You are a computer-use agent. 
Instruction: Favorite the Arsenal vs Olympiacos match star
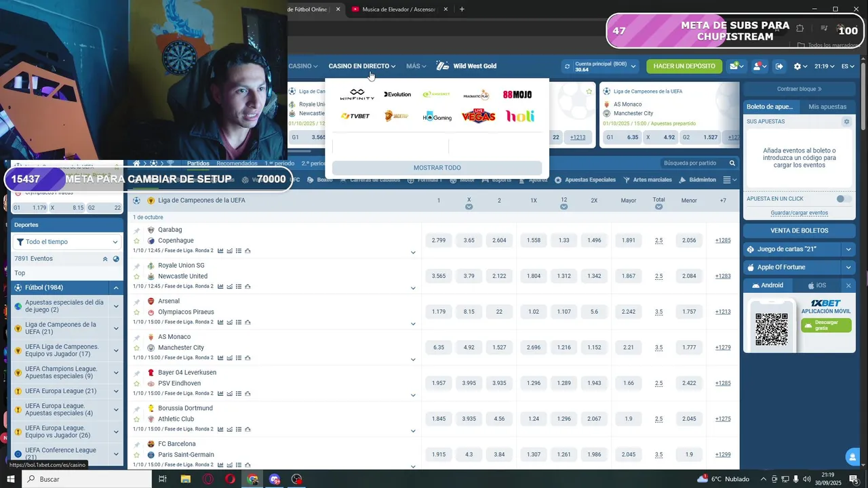pyautogui.click(x=137, y=312)
